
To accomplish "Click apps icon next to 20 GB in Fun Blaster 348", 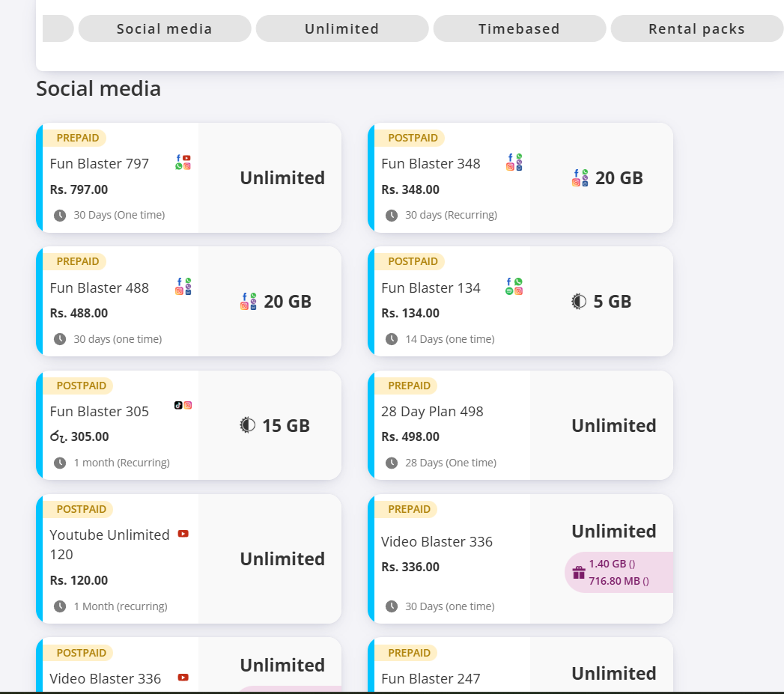I will click(580, 178).
